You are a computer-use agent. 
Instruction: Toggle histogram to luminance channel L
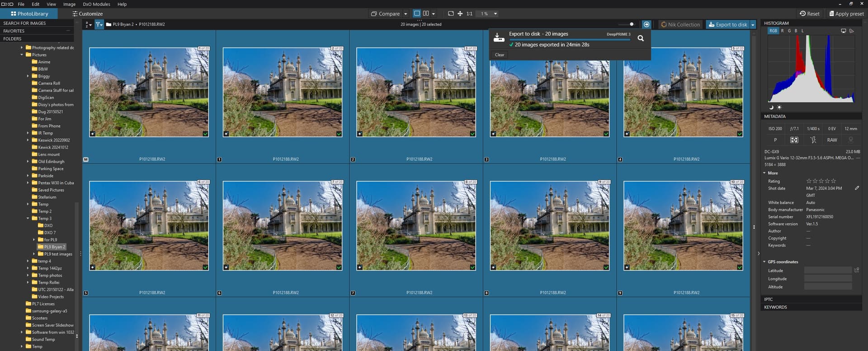coord(802,31)
